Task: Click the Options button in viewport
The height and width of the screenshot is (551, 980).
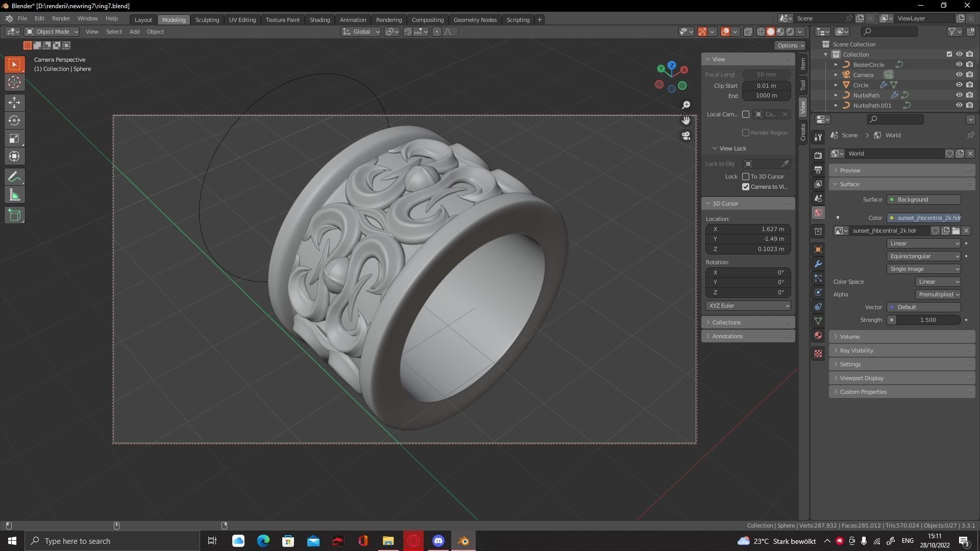Action: click(790, 45)
